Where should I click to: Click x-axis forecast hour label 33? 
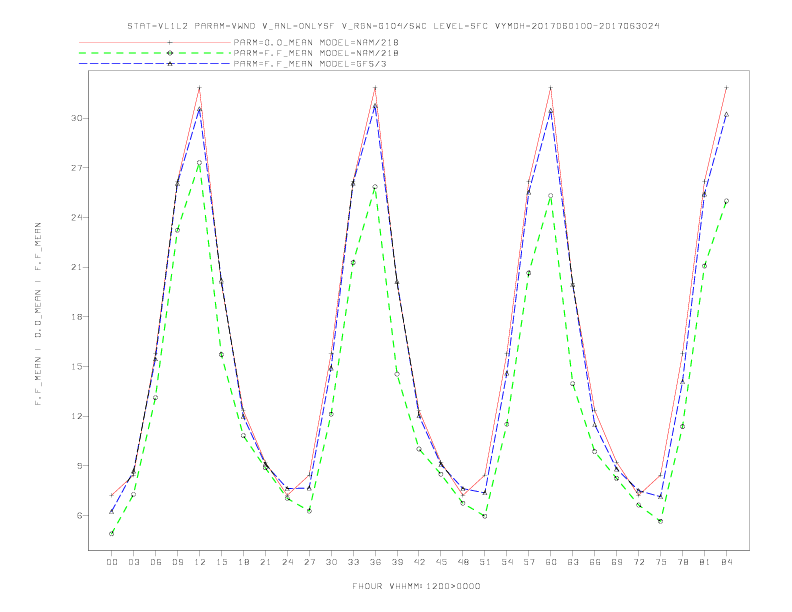pyautogui.click(x=353, y=562)
